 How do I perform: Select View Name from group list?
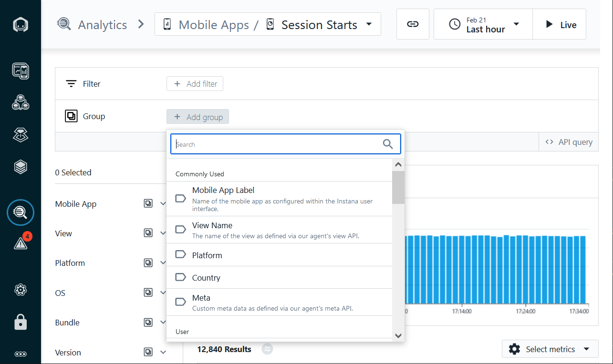(279, 230)
